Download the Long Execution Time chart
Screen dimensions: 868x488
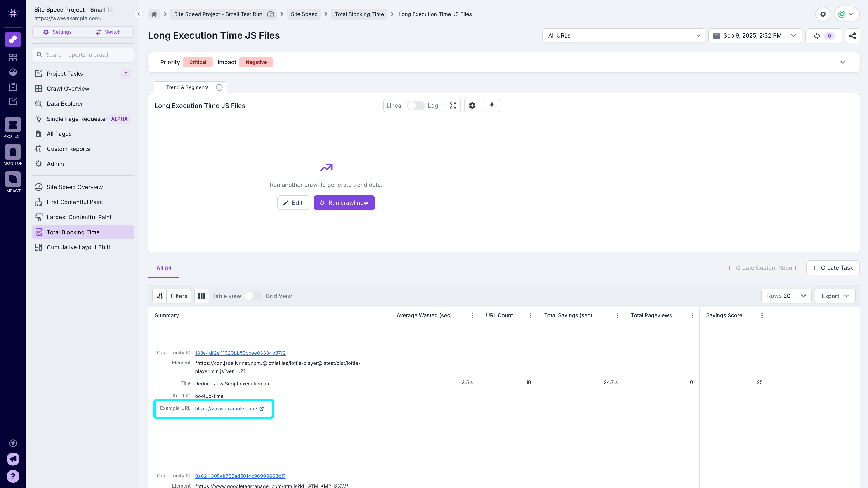pos(492,106)
